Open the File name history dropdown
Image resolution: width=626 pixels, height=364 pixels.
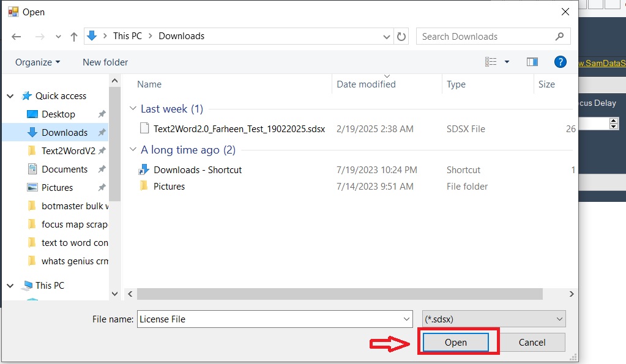406,319
